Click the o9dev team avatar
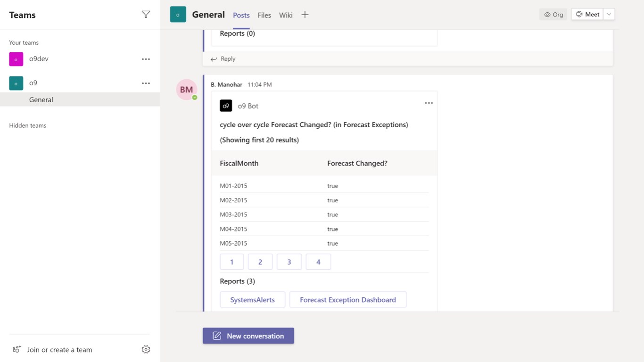The image size is (644, 362). [x=16, y=59]
